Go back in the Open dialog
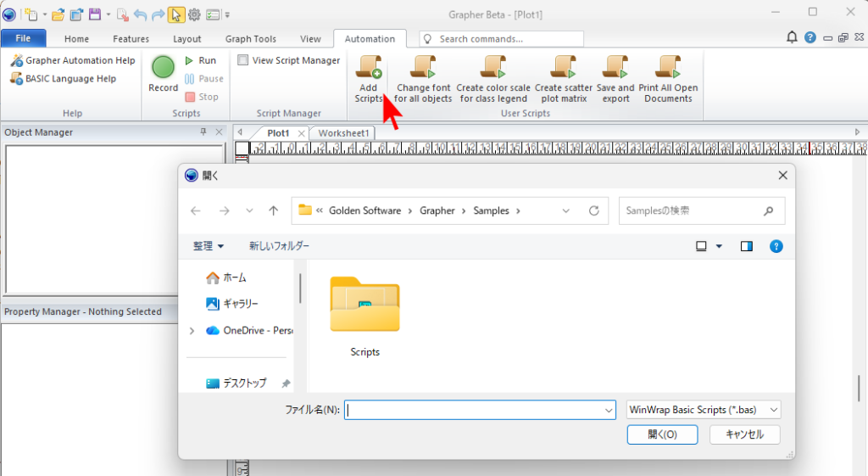The height and width of the screenshot is (476, 868). (196, 210)
